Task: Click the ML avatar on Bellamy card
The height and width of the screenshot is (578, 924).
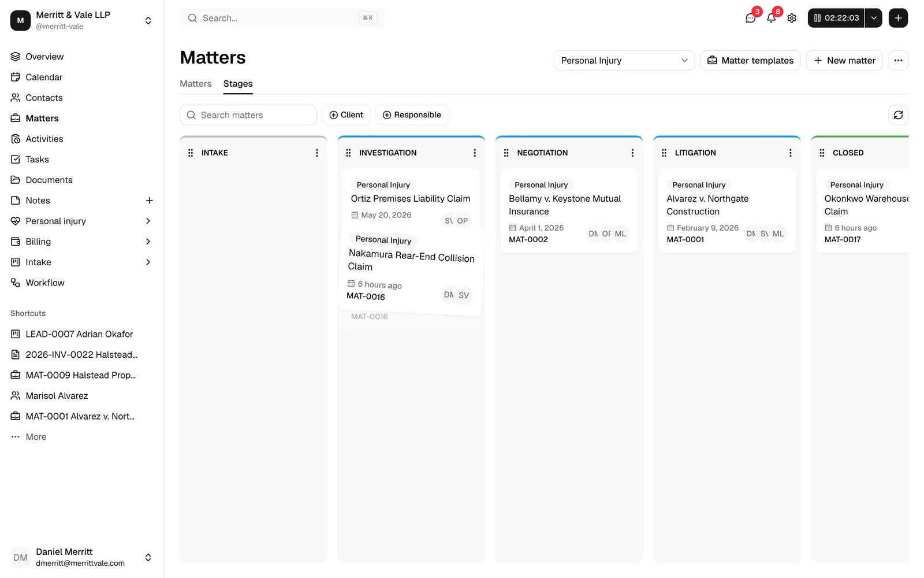Action: [x=620, y=234]
